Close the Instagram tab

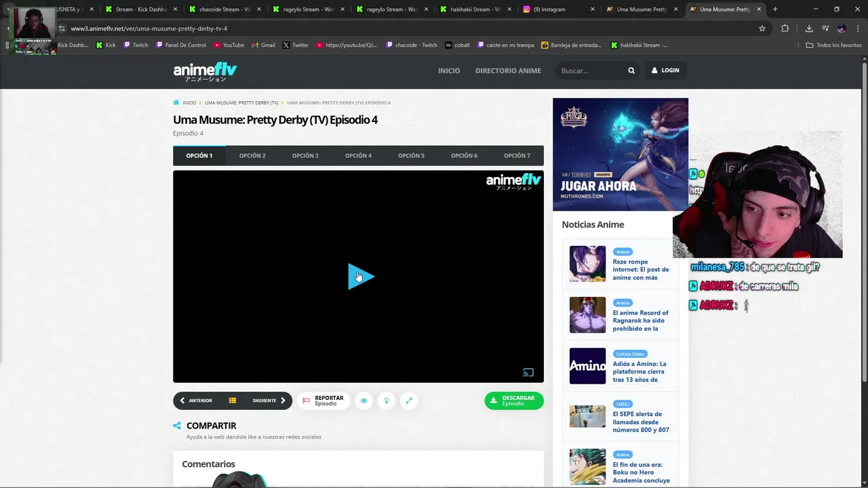(x=592, y=9)
